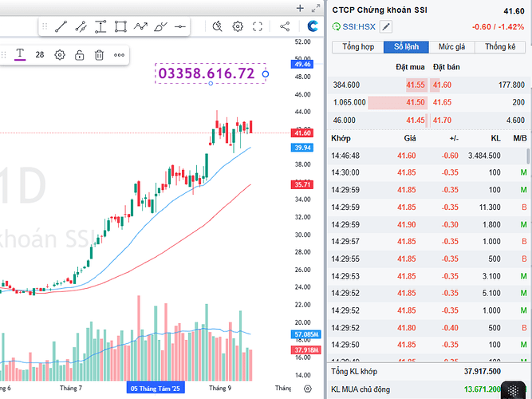Open the chart settings gear in top toolbar
The width and height of the screenshot is (532, 399).
coord(238,26)
